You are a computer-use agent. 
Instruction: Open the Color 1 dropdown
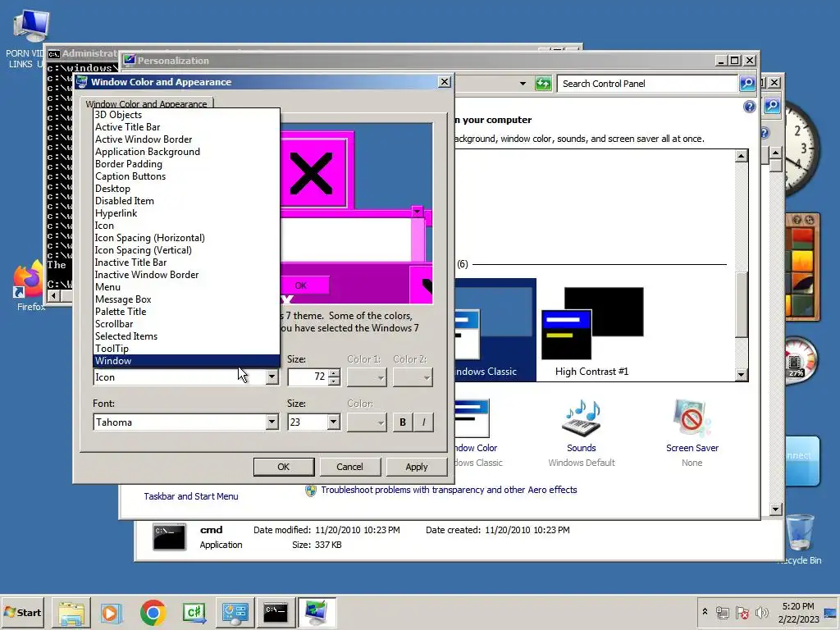pos(367,377)
